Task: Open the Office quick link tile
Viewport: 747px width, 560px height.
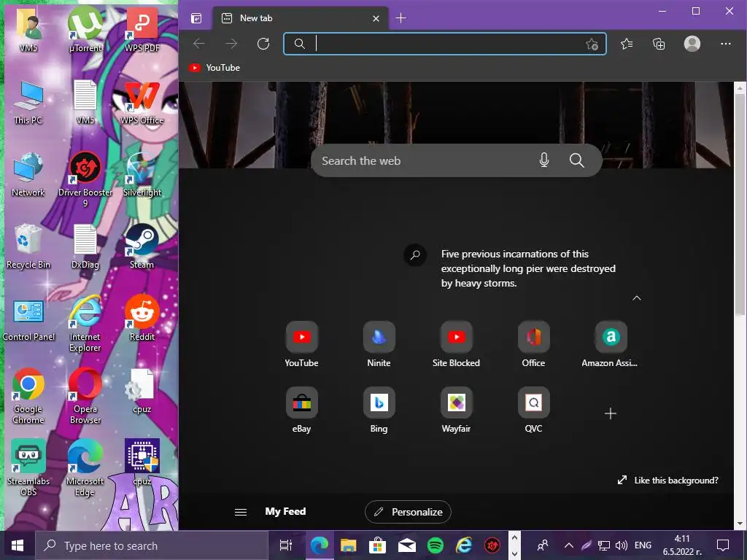Action: pos(533,344)
